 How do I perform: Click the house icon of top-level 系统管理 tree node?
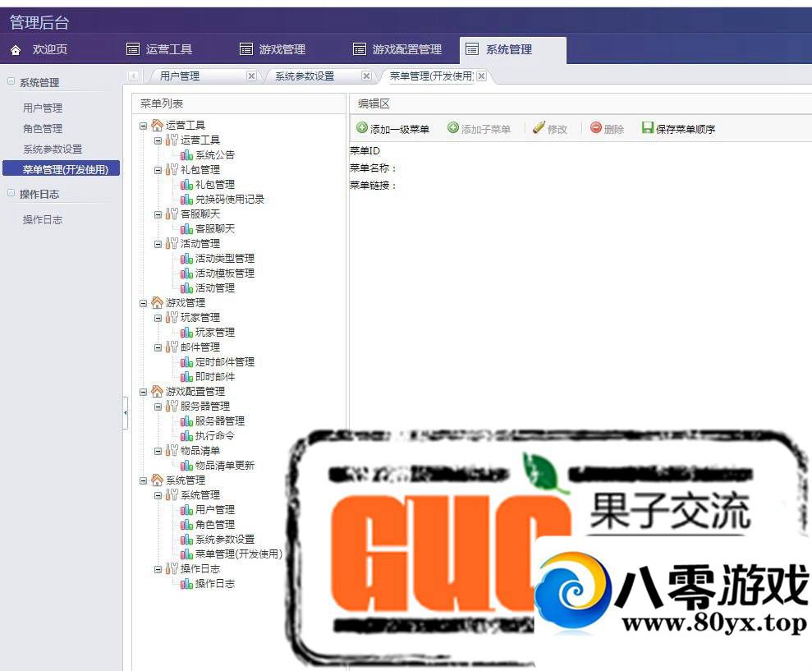coord(157,480)
